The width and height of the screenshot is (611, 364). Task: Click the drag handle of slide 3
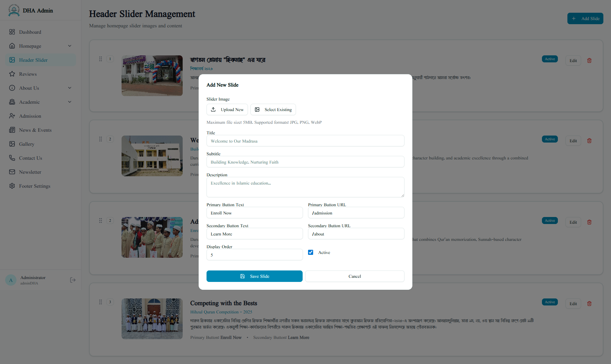tap(101, 302)
